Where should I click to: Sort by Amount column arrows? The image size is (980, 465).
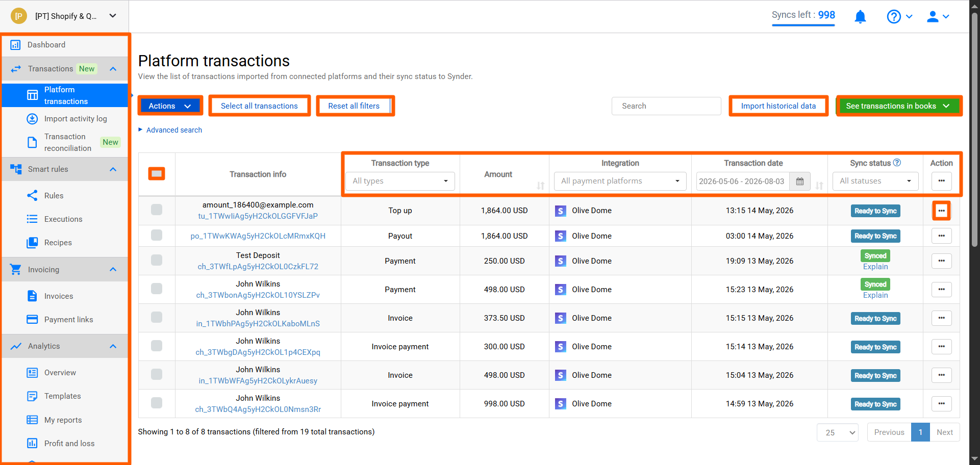tap(540, 186)
